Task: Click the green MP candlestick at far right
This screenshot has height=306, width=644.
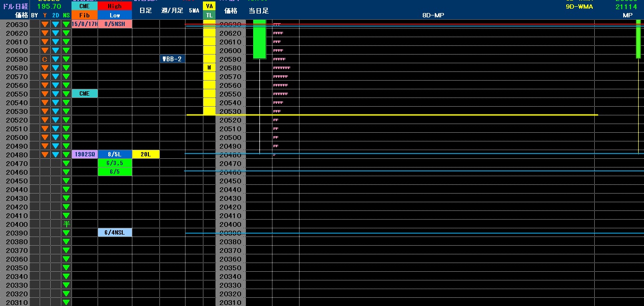Action: (x=639, y=39)
